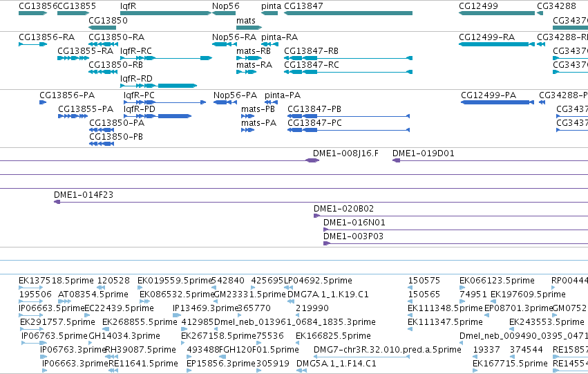The image size is (588, 374).
Task: Click protein lqfR-PC
Action: point(165,102)
